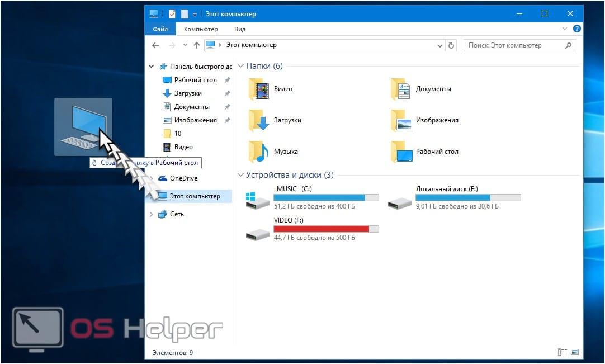
Task: Click text 44,7 ГБ свободно из 500 ГБ
Action: point(314,238)
